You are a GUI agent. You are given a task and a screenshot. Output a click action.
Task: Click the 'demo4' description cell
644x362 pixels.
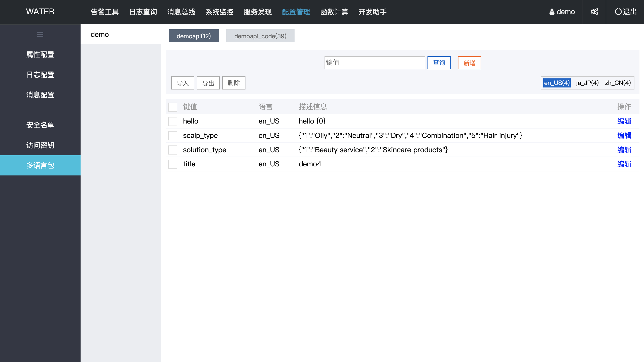[310, 164]
